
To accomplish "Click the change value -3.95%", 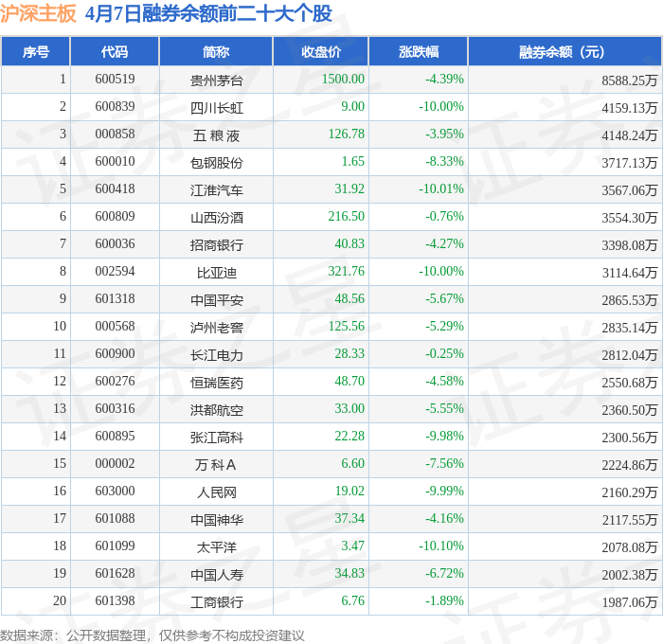I will (444, 134).
